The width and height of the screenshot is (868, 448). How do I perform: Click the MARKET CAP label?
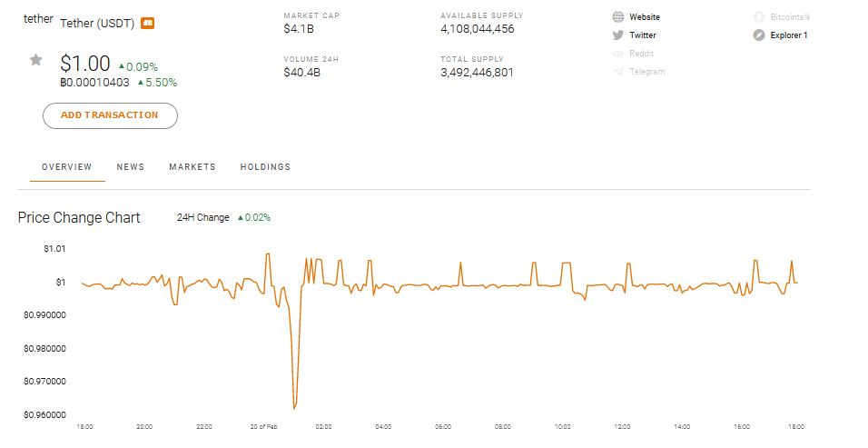(311, 15)
